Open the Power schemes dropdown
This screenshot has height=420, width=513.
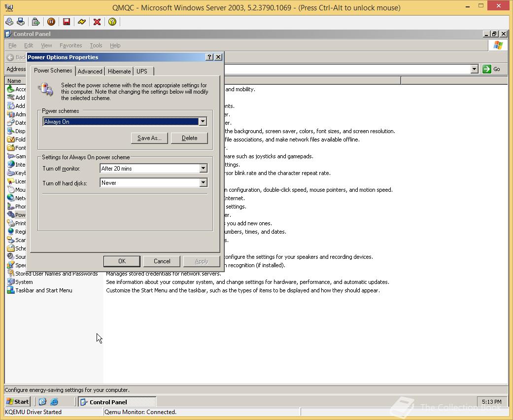[203, 121]
